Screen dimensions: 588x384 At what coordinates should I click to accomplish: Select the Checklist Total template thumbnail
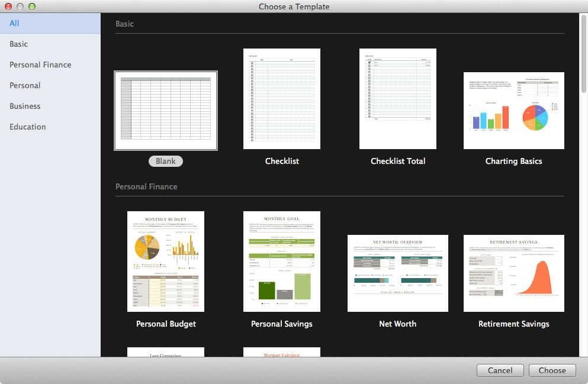[x=397, y=99]
